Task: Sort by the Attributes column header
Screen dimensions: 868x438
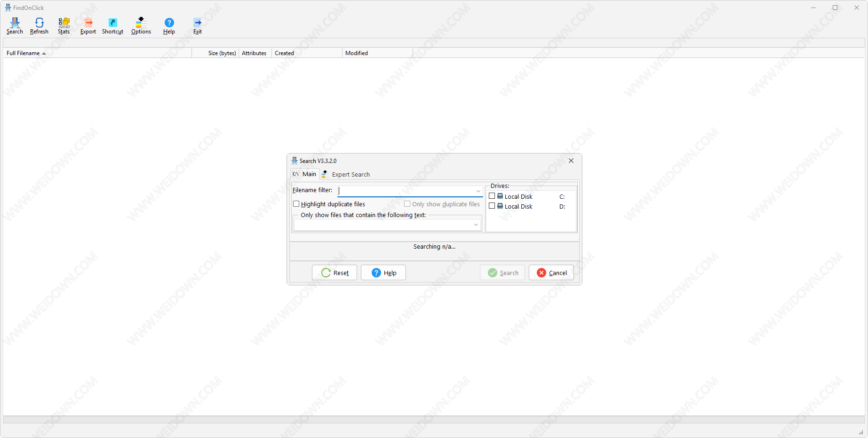Action: click(255, 53)
